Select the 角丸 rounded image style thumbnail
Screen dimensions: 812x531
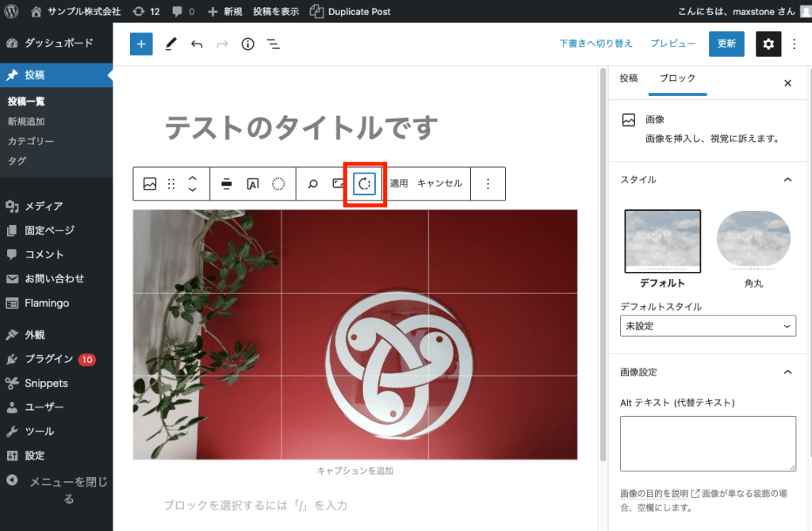pos(753,239)
